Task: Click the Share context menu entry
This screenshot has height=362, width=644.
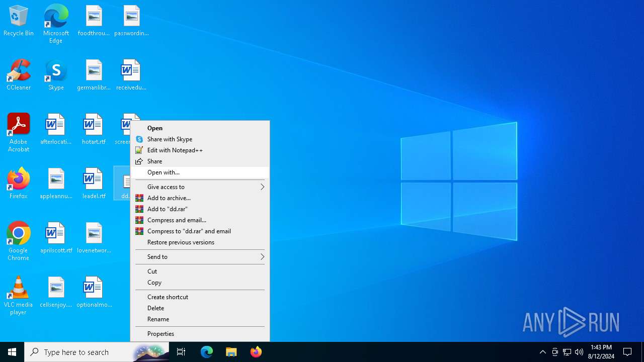Action: coord(200,161)
